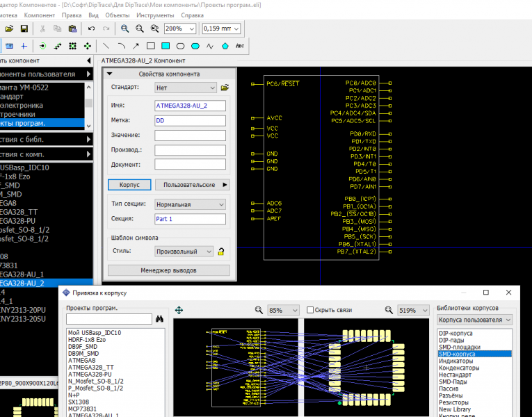Click the Корпус button
The width and height of the screenshot is (532, 417).
pyautogui.click(x=129, y=185)
